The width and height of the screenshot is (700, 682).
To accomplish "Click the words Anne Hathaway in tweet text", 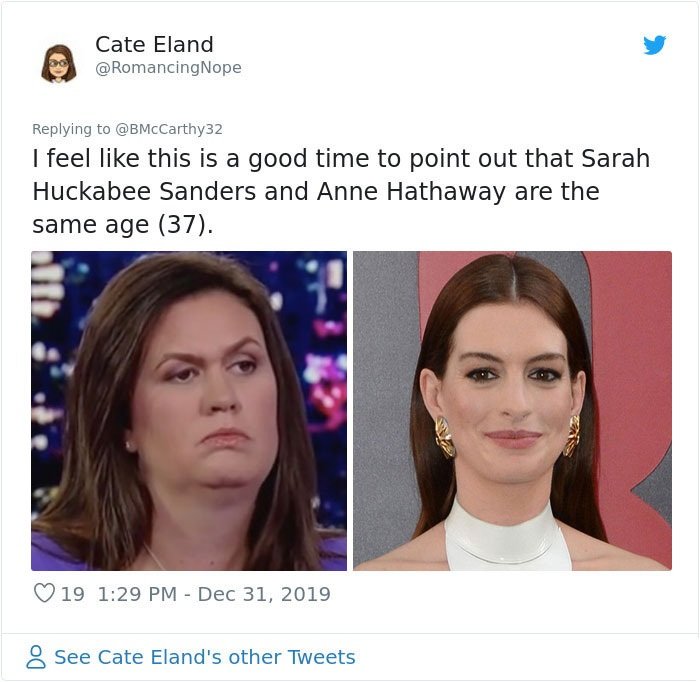I will [412, 192].
